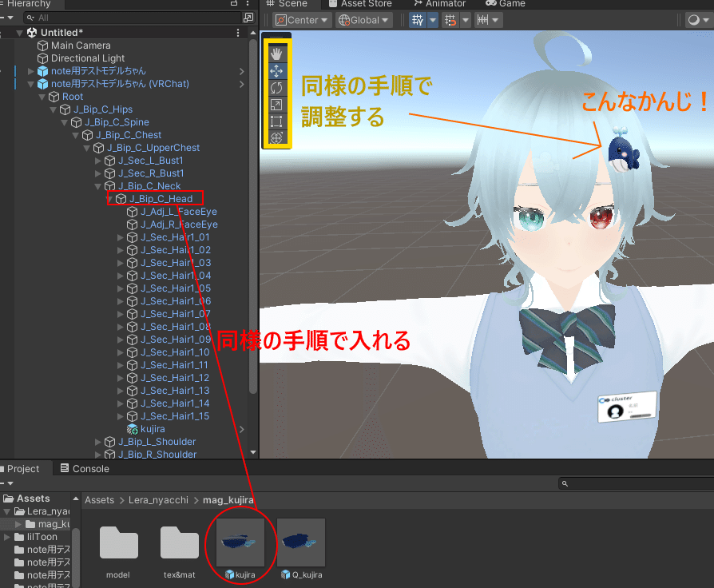Select J_Bip_C_Chest cube icon
The width and height of the screenshot is (714, 588).
[87, 135]
